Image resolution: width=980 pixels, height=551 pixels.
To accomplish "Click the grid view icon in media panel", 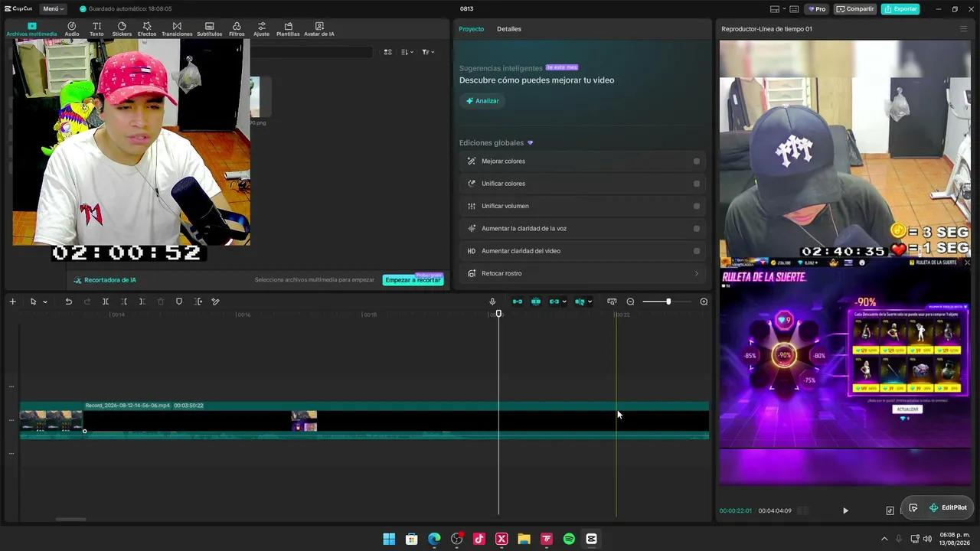I will click(388, 52).
